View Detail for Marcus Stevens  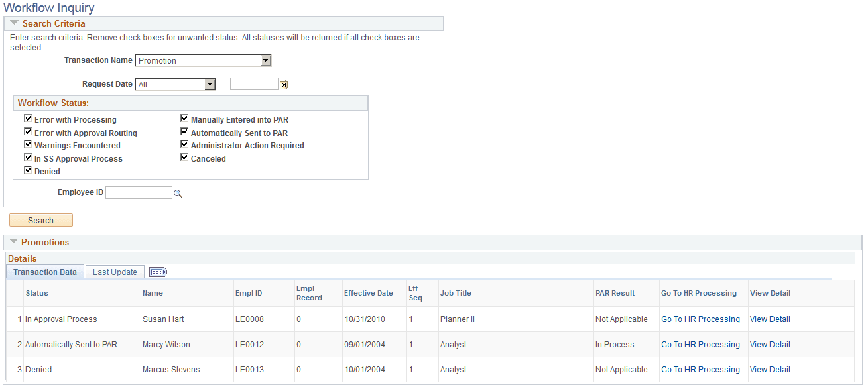[x=770, y=369]
